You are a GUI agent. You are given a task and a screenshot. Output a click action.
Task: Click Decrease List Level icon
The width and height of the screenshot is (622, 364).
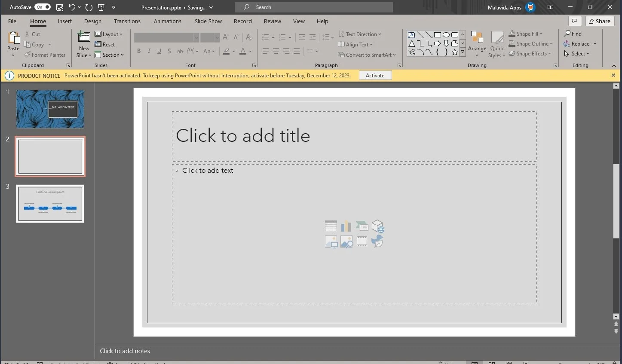(302, 37)
